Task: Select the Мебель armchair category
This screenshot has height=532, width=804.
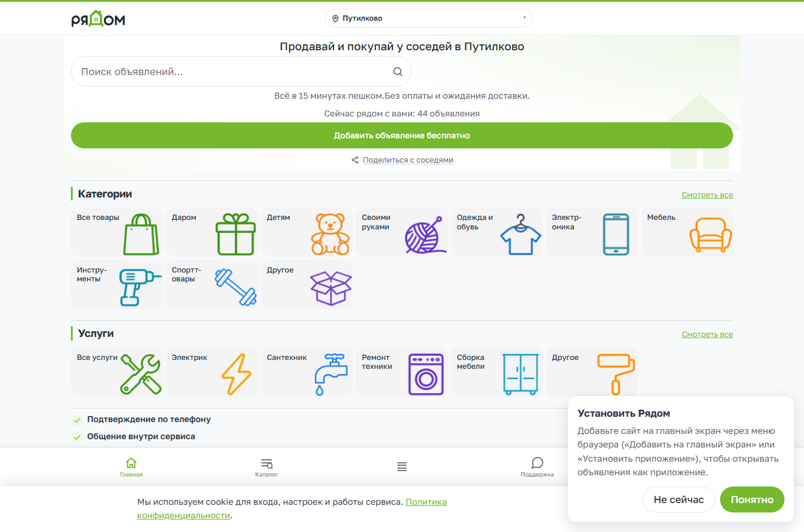Action: click(x=687, y=232)
